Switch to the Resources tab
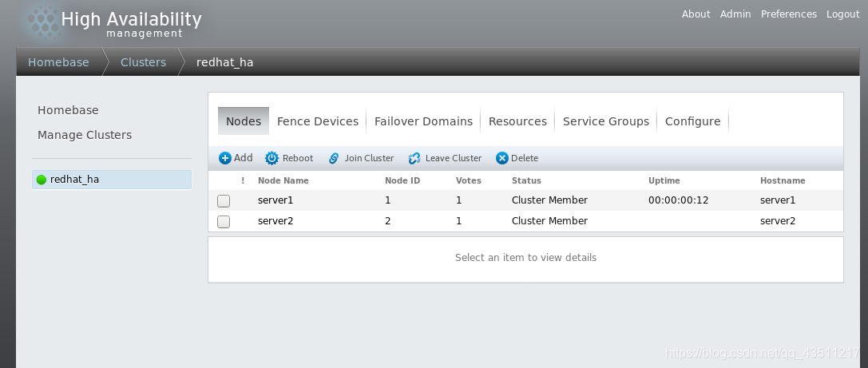 coord(517,121)
